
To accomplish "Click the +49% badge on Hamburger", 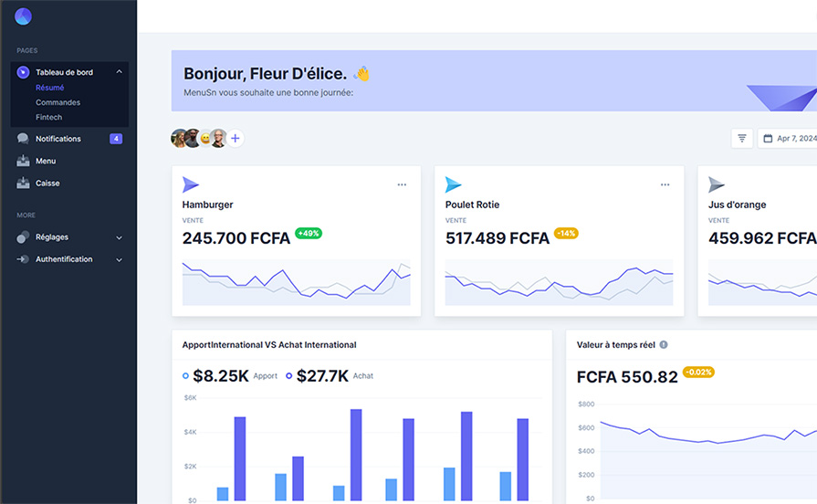I will pyautogui.click(x=309, y=233).
